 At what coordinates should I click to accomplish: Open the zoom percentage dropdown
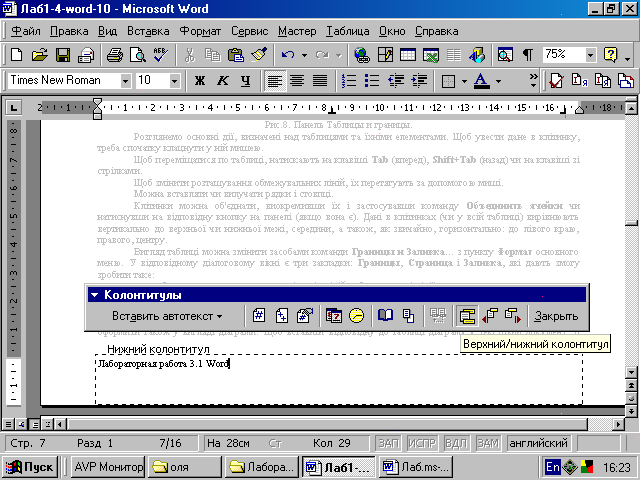click(589, 54)
